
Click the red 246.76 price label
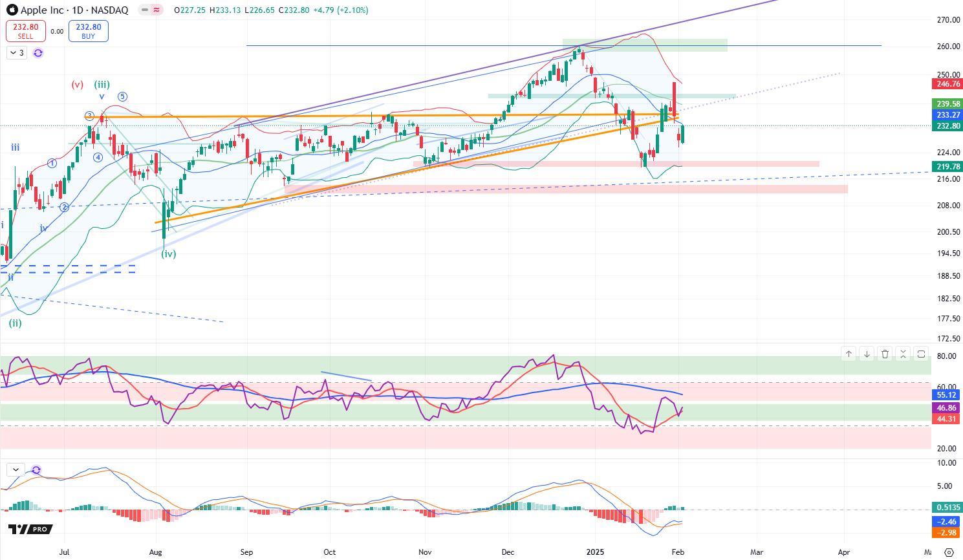pyautogui.click(x=947, y=84)
